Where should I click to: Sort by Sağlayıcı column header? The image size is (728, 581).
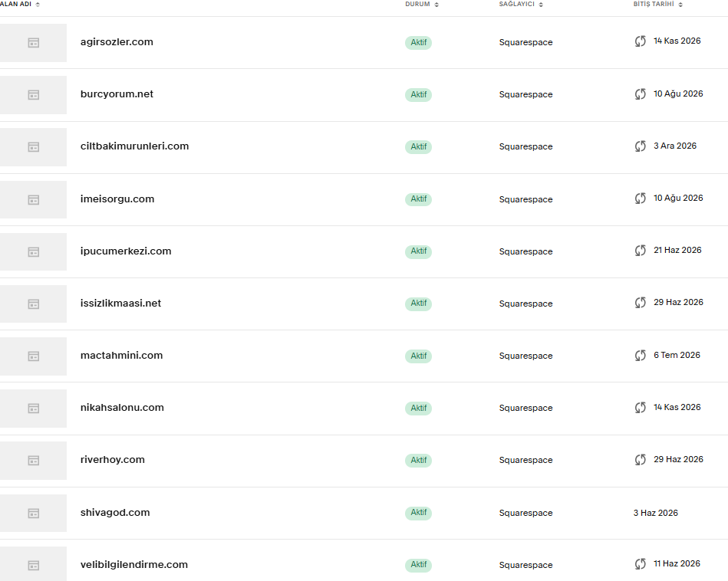point(521,4)
